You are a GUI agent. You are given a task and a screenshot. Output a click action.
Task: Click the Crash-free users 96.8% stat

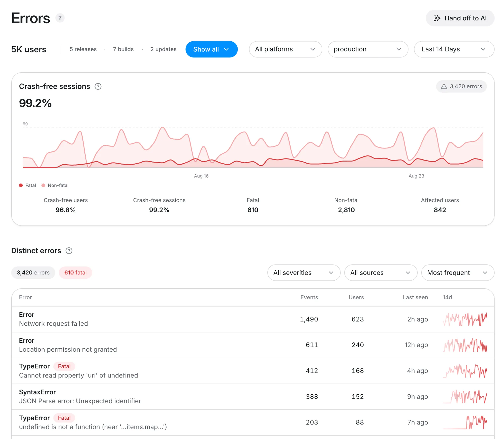[x=66, y=205]
